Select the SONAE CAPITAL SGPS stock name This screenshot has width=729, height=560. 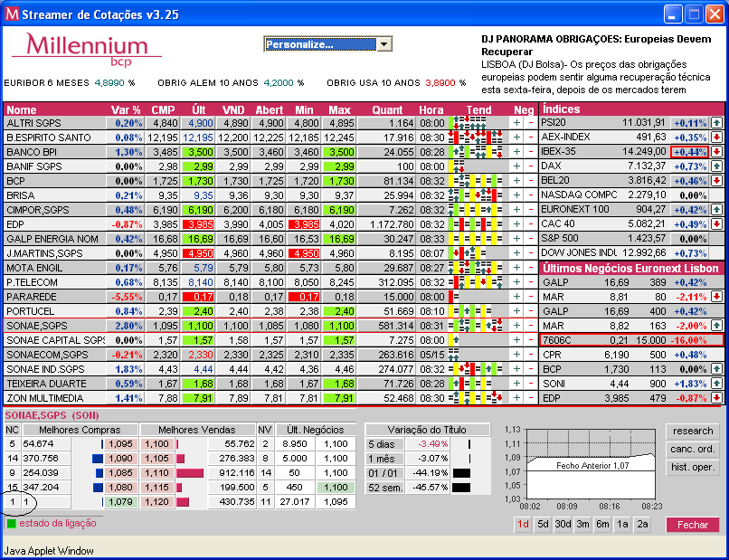[55, 340]
